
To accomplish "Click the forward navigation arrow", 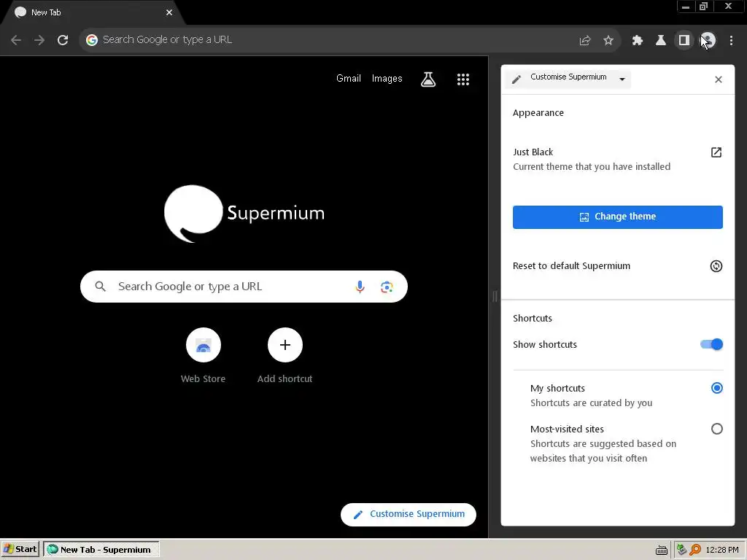I will pos(39,40).
